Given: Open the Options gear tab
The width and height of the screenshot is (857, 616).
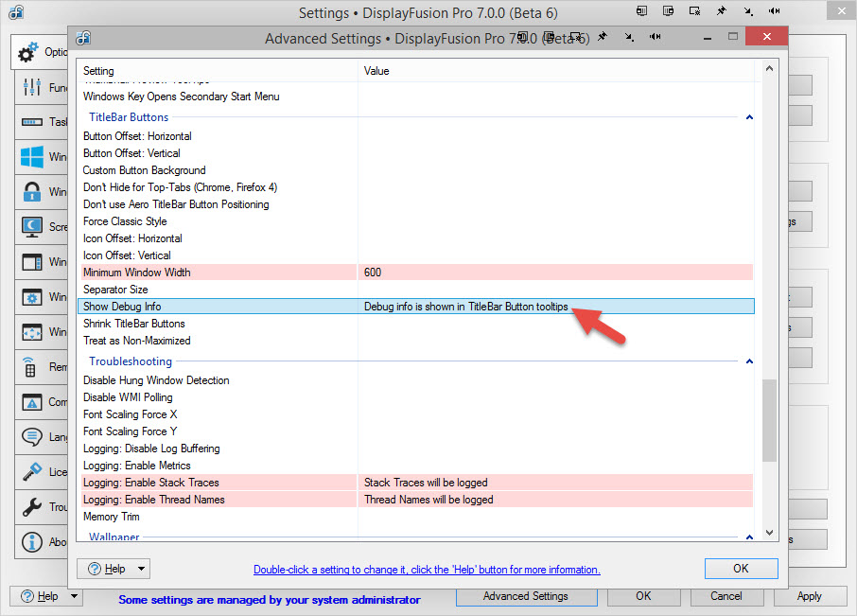Looking at the screenshot, I should point(30,52).
